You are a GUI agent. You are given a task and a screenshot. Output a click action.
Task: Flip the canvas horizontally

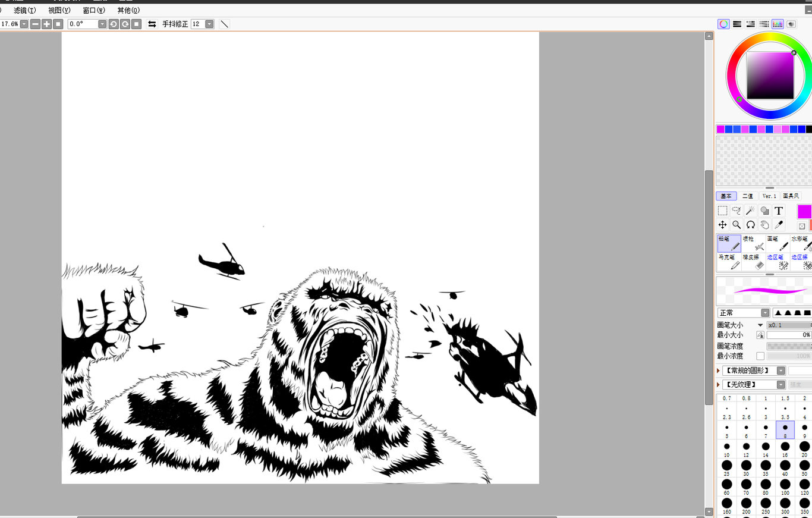click(x=152, y=24)
